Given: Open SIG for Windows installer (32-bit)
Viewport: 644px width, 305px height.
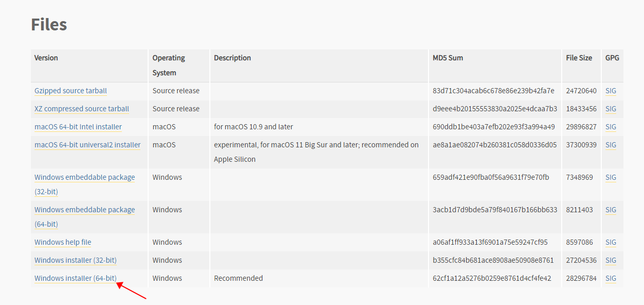Looking at the screenshot, I should click(x=611, y=260).
